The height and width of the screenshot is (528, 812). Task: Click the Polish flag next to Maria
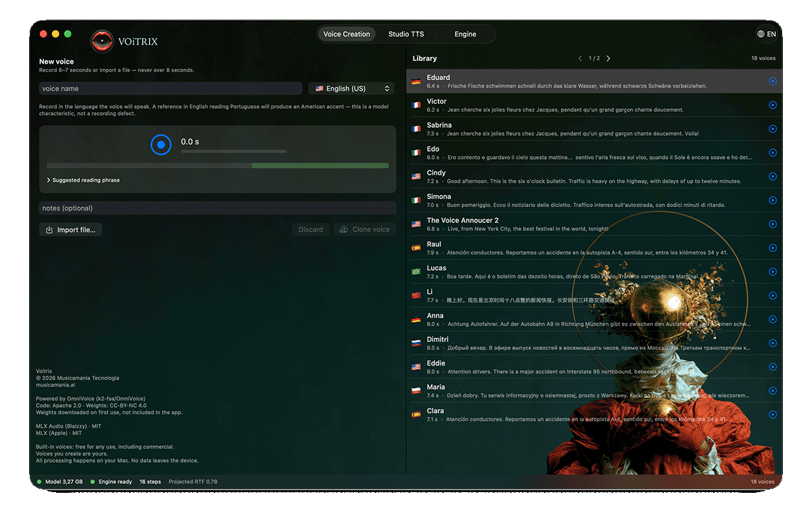pos(416,391)
